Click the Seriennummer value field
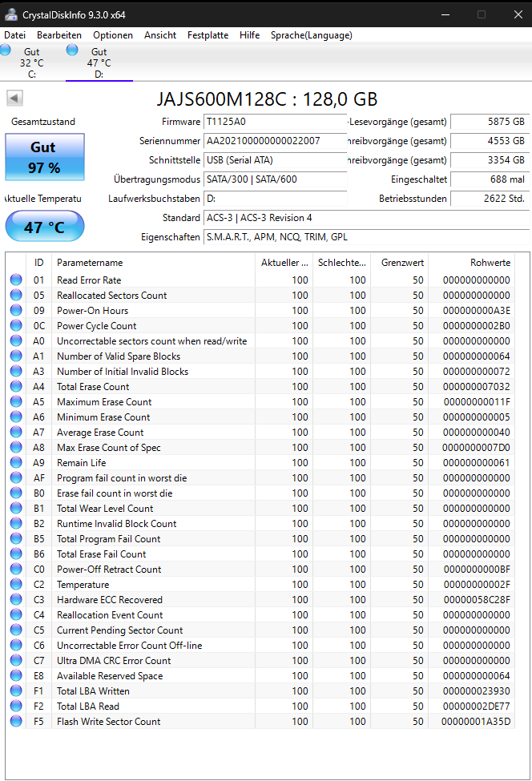Image resolution: width=532 pixels, height=781 pixels. [x=275, y=141]
